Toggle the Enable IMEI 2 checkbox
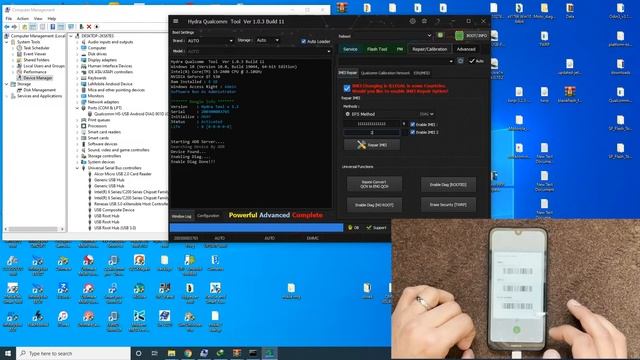640x360 pixels. pos(412,132)
